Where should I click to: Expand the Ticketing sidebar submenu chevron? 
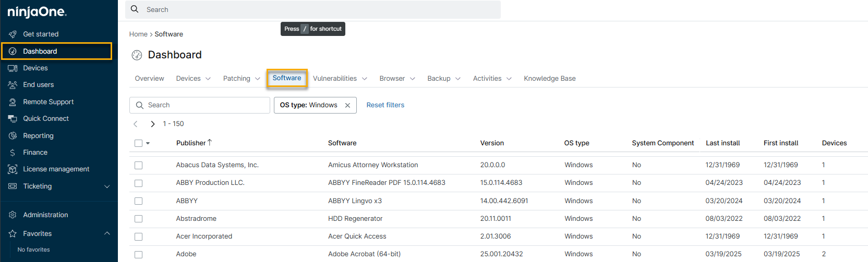107,186
